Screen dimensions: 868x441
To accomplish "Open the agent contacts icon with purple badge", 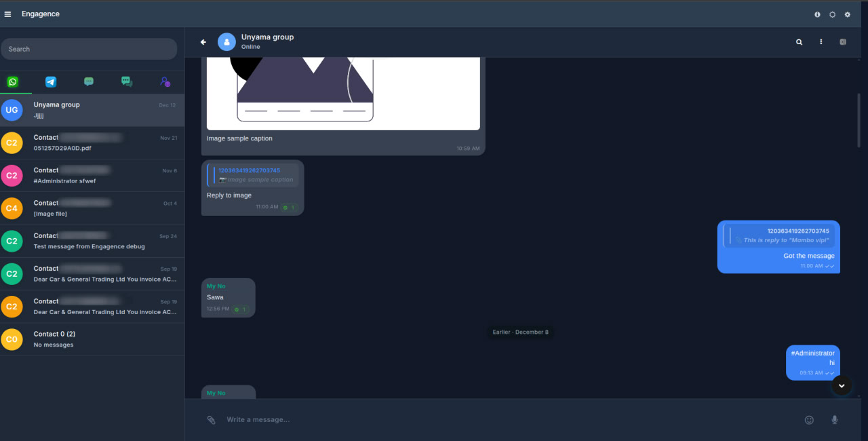I will point(165,81).
